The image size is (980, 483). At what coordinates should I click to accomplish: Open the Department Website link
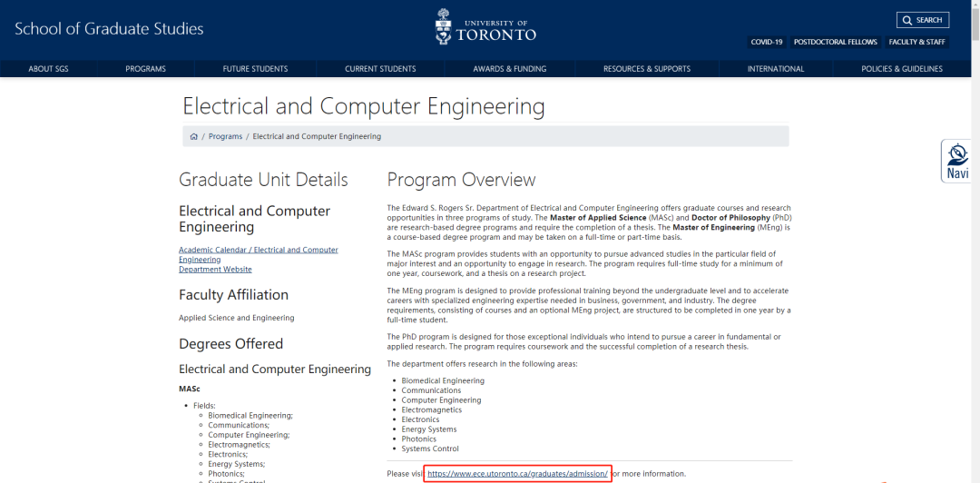tap(215, 269)
